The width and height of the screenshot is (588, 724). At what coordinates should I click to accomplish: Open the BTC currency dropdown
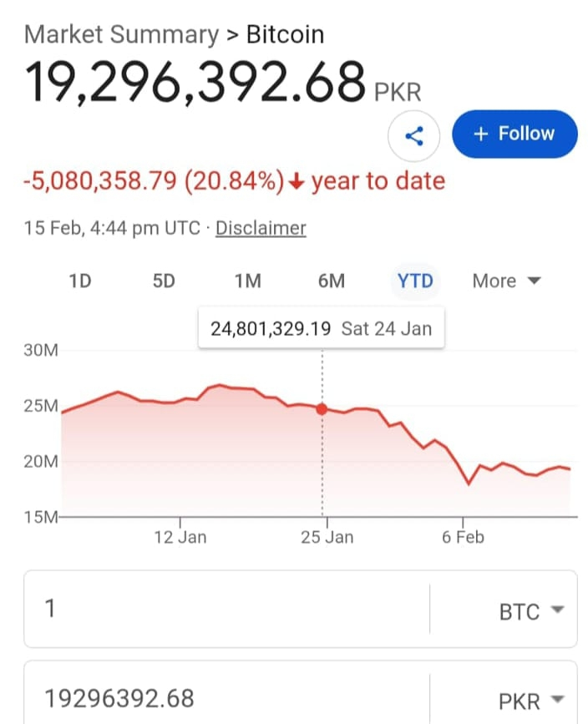click(x=531, y=611)
